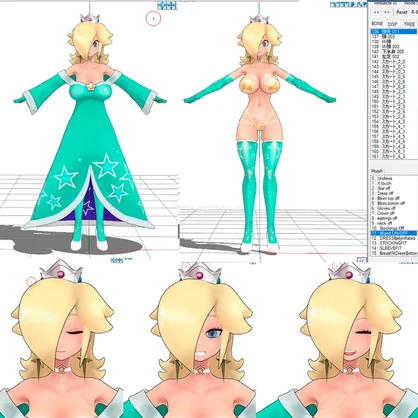This screenshot has width=418, height=418.
Task: Select morph '9 : neck off'
Action: [394, 223]
